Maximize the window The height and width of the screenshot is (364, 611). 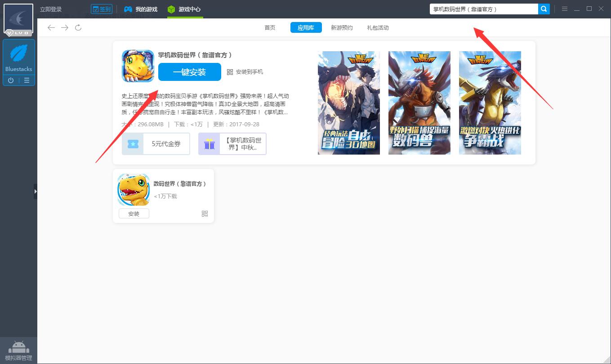click(x=589, y=9)
